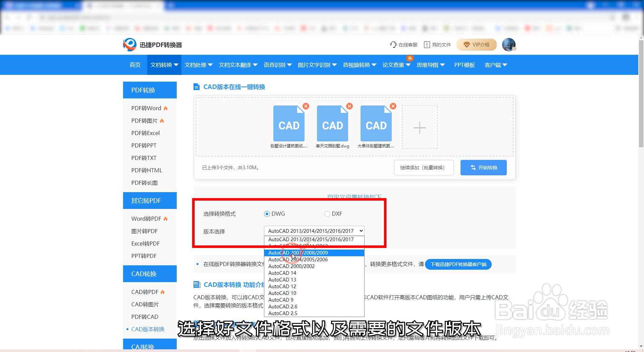644x352 pixels.
Task: Open PDF转Excel in sidebar
Action: coord(146,133)
